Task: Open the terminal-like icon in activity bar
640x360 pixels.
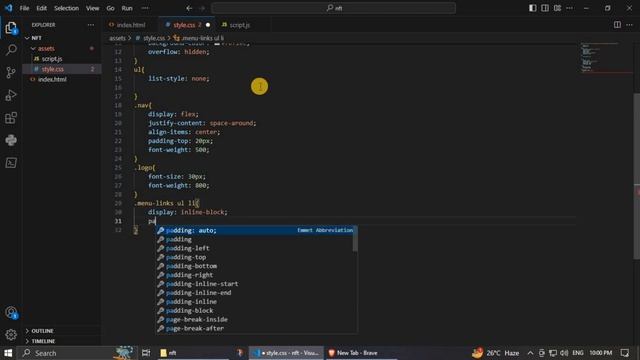Action: [11, 163]
